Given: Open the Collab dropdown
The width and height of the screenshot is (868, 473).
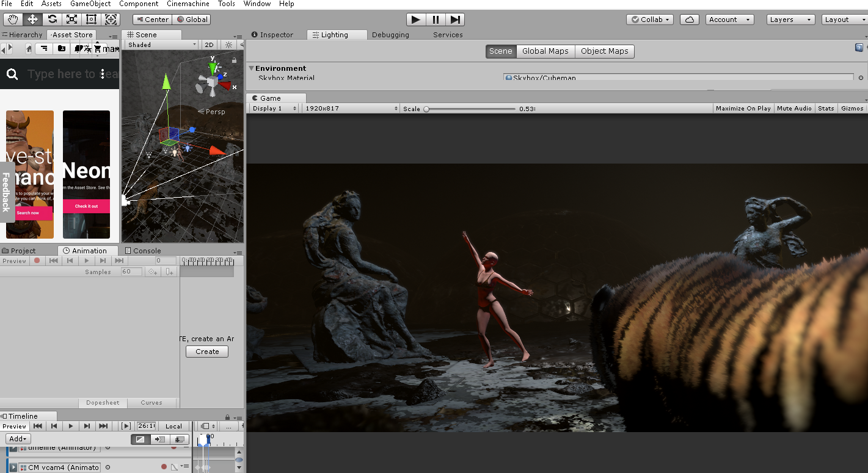Looking at the screenshot, I should 650,20.
